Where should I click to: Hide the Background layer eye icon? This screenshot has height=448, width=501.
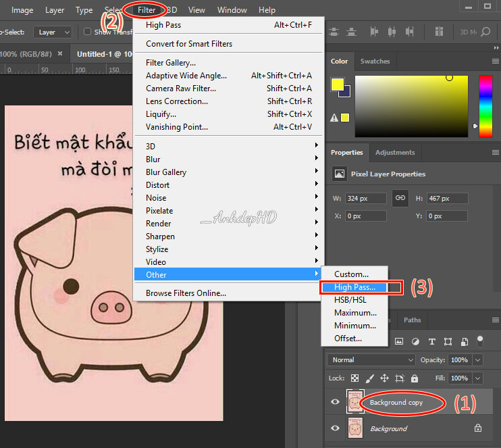pyautogui.click(x=335, y=428)
